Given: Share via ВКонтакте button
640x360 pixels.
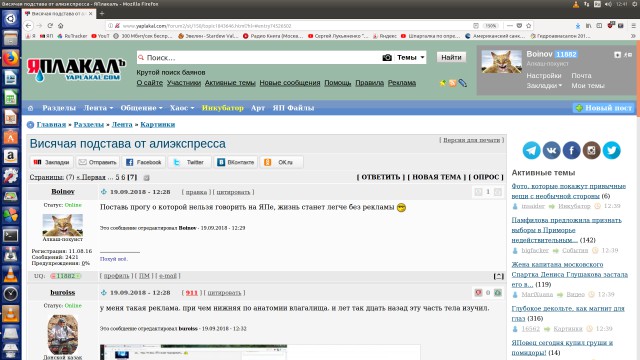Looking at the screenshot, I should [x=236, y=162].
